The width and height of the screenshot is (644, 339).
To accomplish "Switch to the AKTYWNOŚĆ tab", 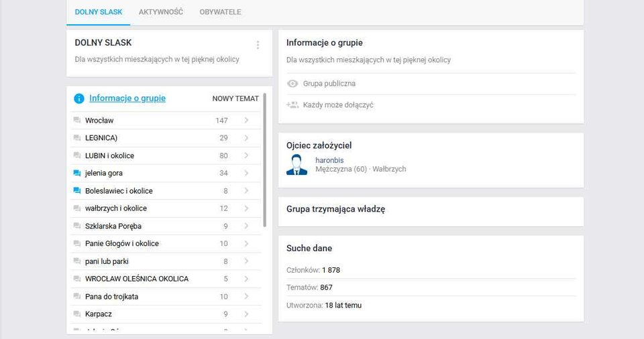I will [161, 12].
